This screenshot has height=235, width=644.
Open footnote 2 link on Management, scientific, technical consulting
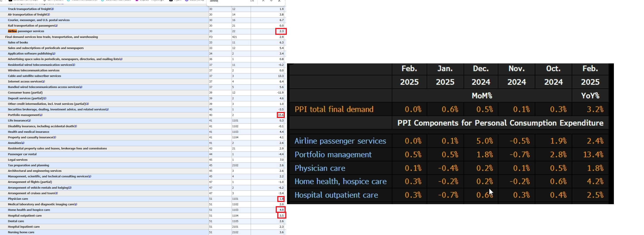click(x=90, y=176)
